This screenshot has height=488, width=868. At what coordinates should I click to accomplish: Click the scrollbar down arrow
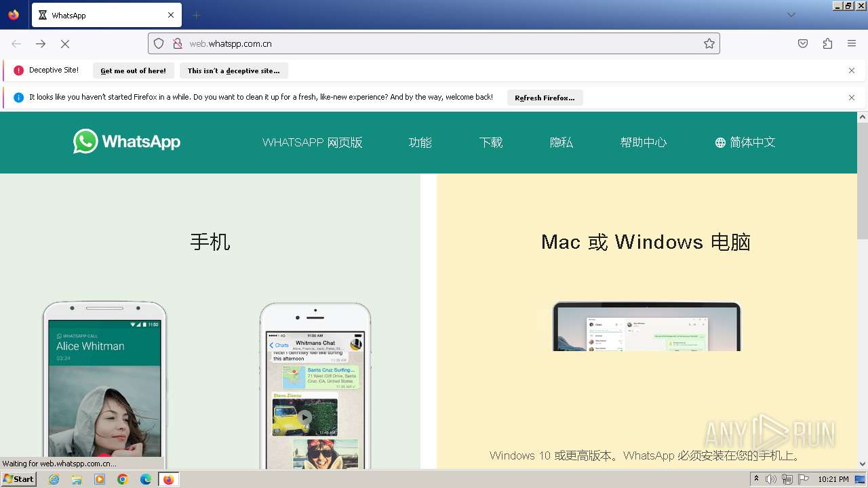coord(863,464)
